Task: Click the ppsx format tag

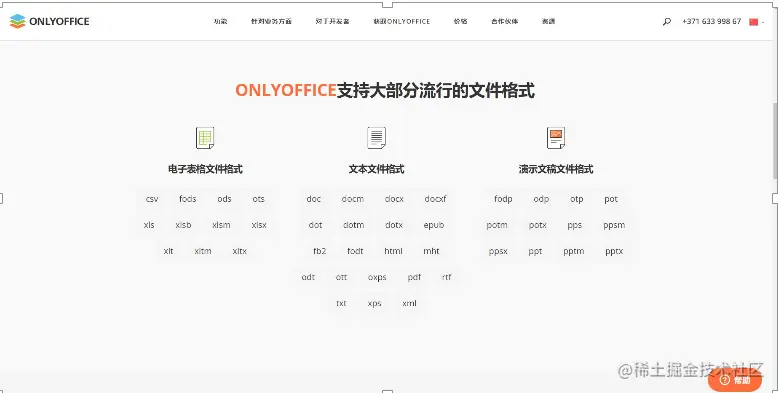Action: coord(498,251)
